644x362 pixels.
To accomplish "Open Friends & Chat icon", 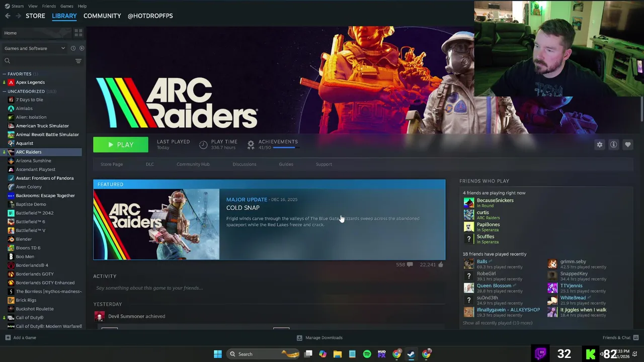I will tap(636, 337).
